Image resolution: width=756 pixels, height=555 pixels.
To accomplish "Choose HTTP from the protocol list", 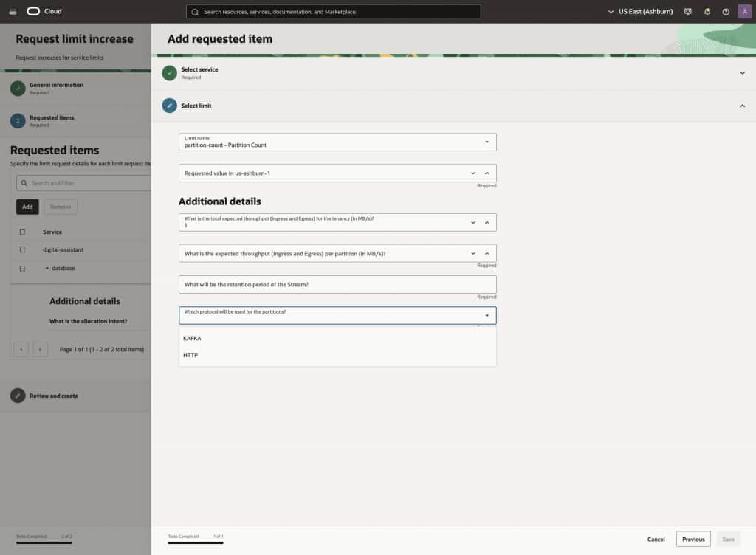I will [337, 355].
